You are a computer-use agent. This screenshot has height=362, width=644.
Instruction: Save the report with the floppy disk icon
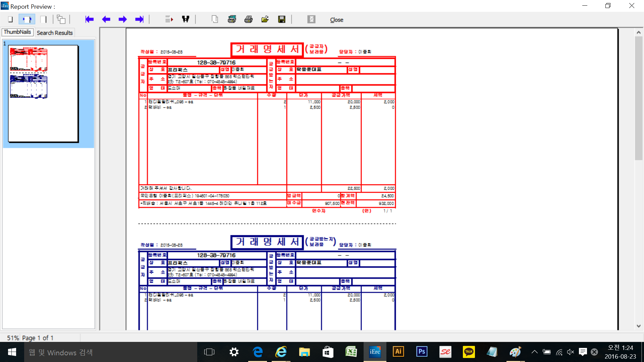tap(282, 19)
